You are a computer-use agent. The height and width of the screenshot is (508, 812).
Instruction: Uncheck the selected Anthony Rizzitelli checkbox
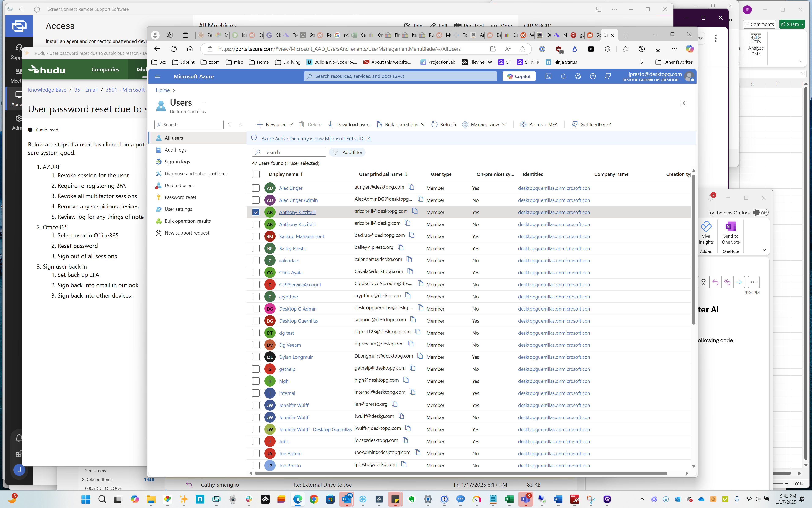pos(256,212)
